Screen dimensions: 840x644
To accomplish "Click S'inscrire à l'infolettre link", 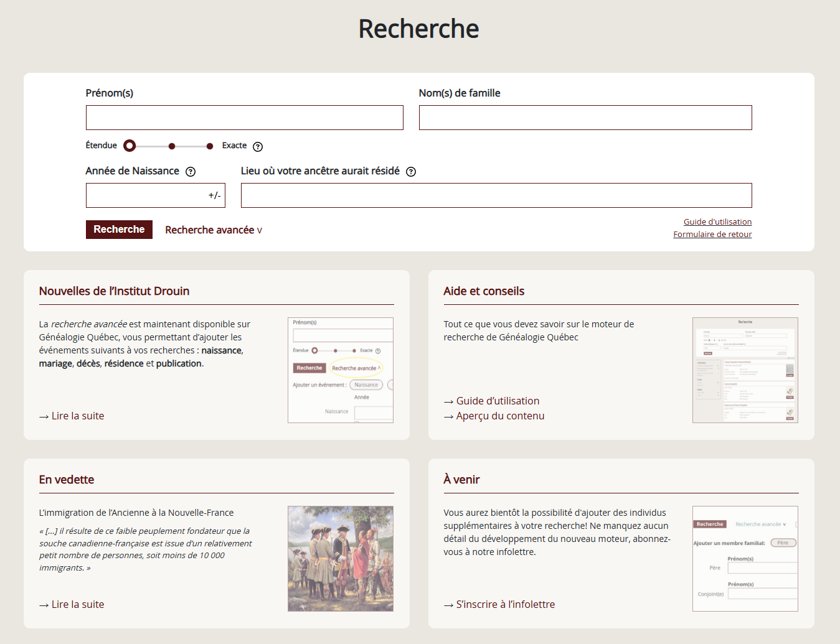I will pos(505,605).
